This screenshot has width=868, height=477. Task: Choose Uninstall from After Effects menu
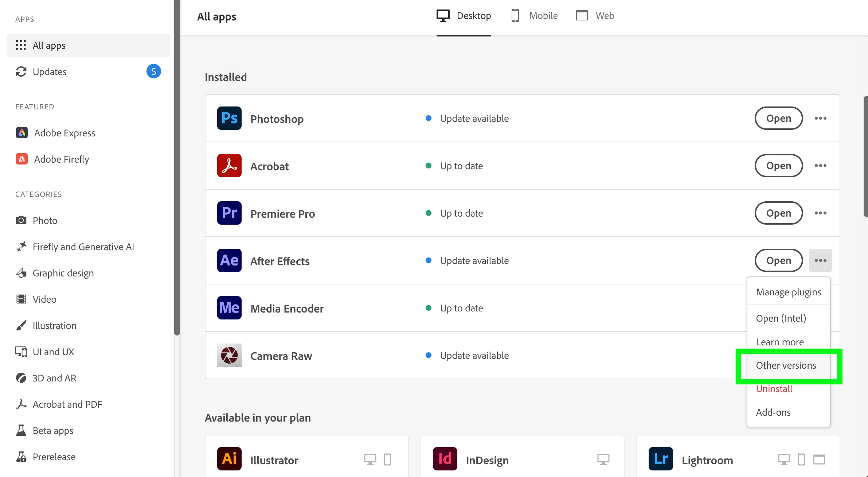[x=774, y=389]
